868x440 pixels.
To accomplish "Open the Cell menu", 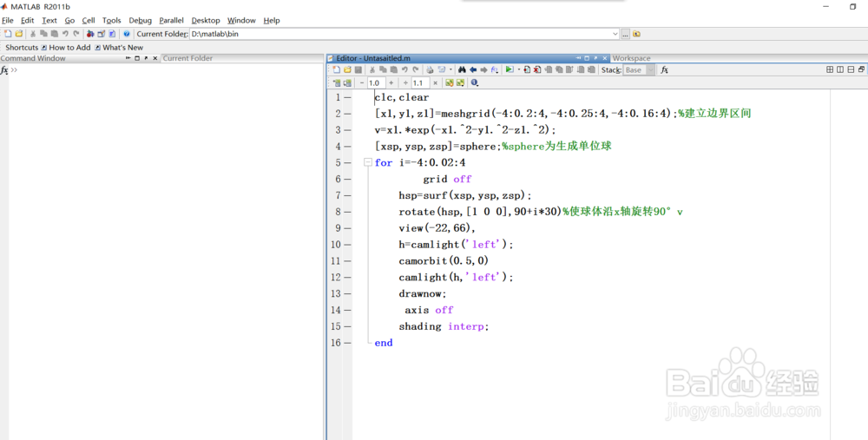I will 89,21.
